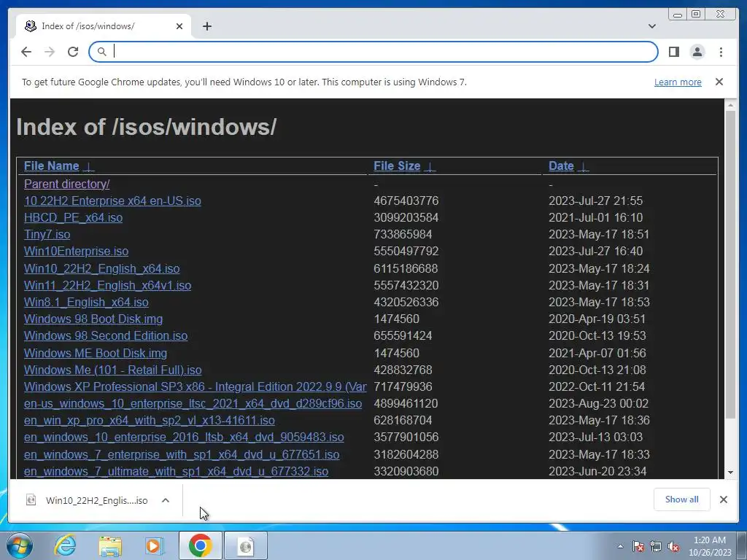Sort the listing by File Size
This screenshot has width=747, height=560.
(397, 166)
